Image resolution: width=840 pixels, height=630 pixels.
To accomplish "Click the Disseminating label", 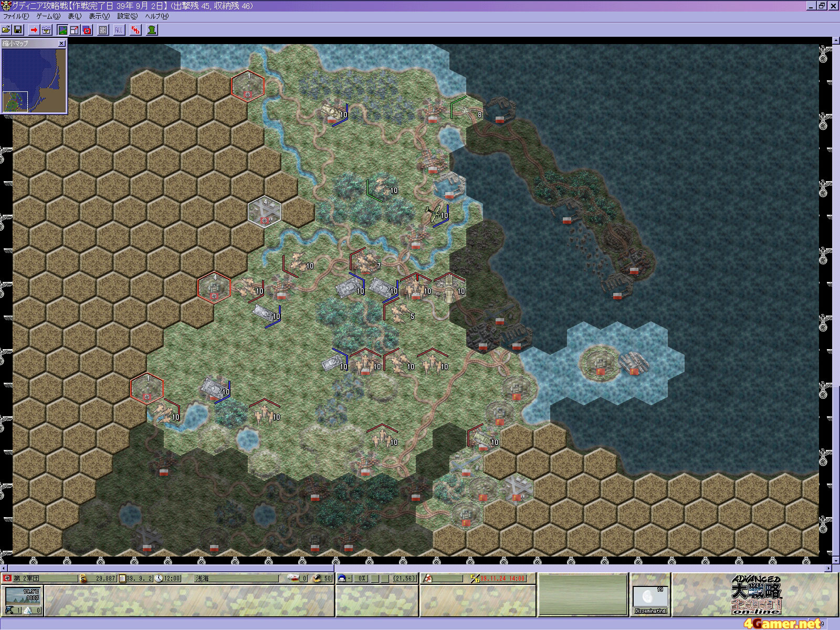I will pos(650,611).
